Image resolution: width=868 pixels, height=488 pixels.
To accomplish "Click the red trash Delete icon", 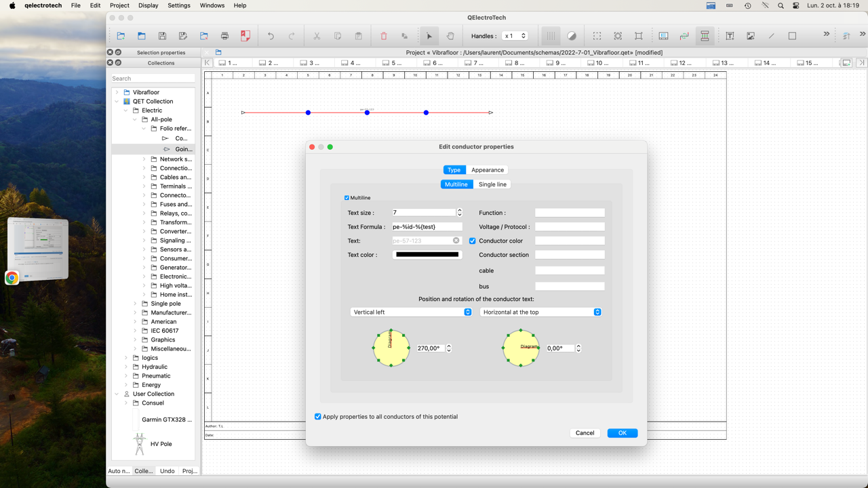I will point(383,36).
